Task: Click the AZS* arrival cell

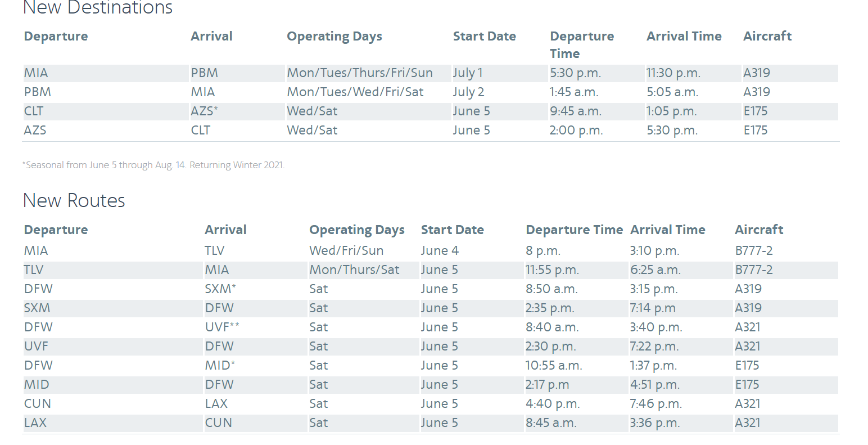Action: click(x=204, y=111)
